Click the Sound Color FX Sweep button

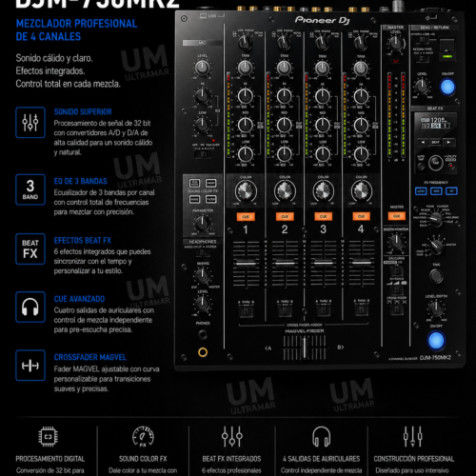coord(211,183)
